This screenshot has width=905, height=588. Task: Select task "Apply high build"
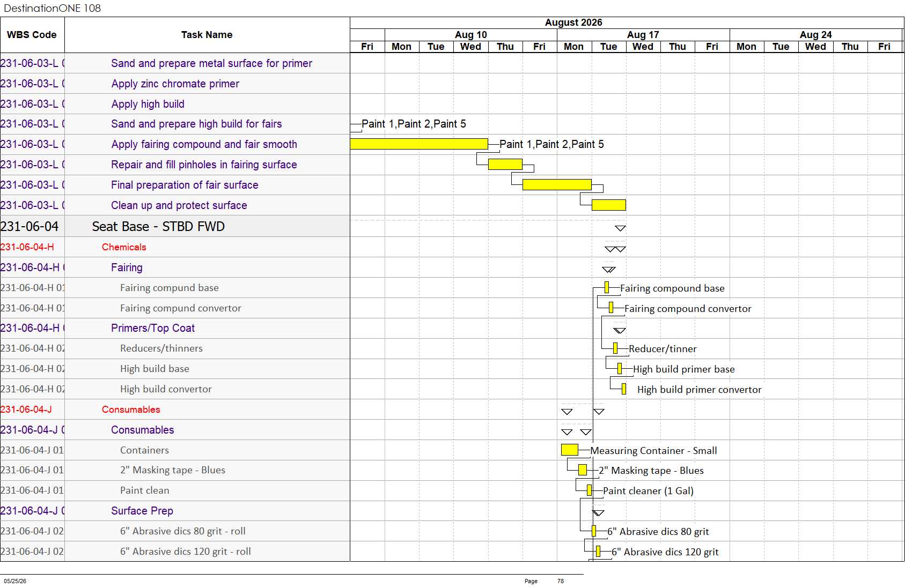[x=148, y=104]
